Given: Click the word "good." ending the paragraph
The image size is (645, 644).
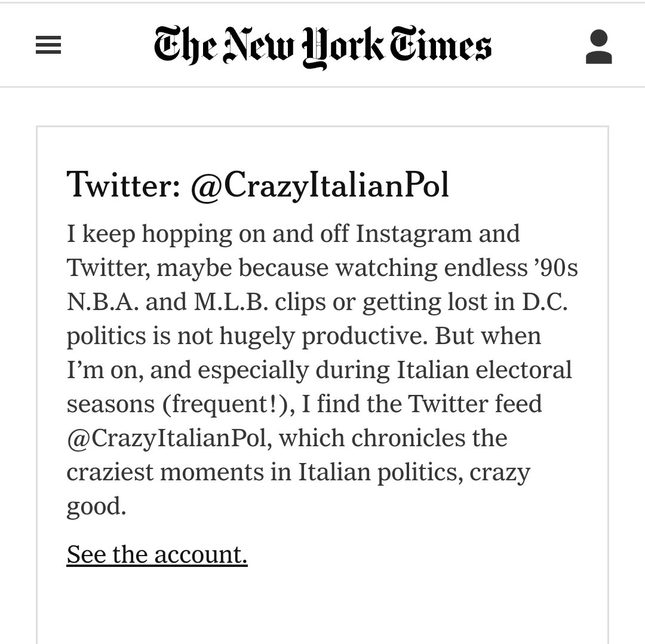Looking at the screenshot, I should pos(96,507).
